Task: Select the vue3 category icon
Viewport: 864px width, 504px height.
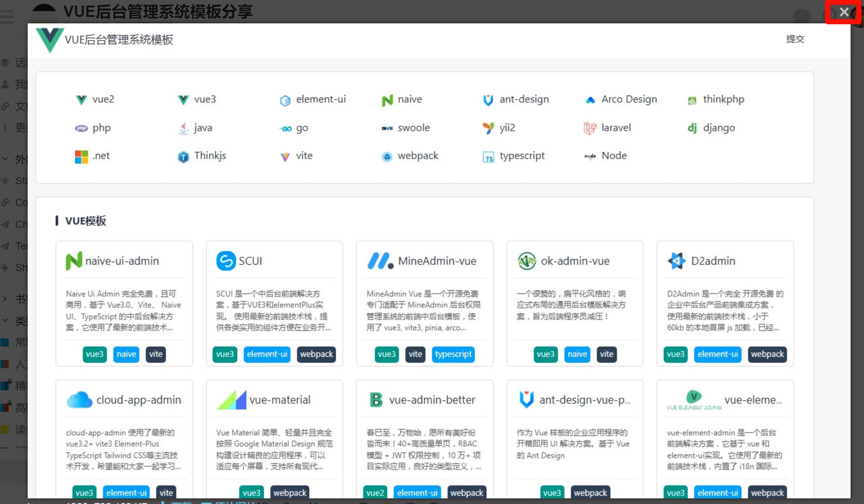Action: pyautogui.click(x=183, y=99)
